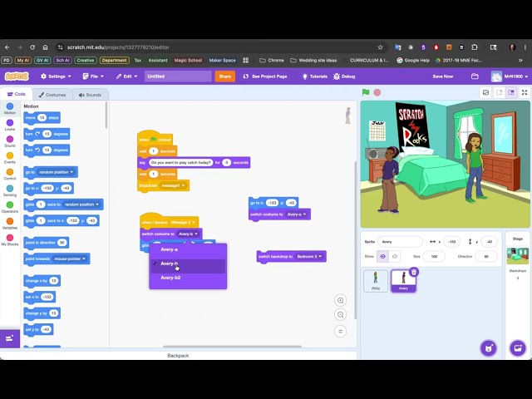
Task: Enter full screen stage mode
Action: (x=525, y=92)
